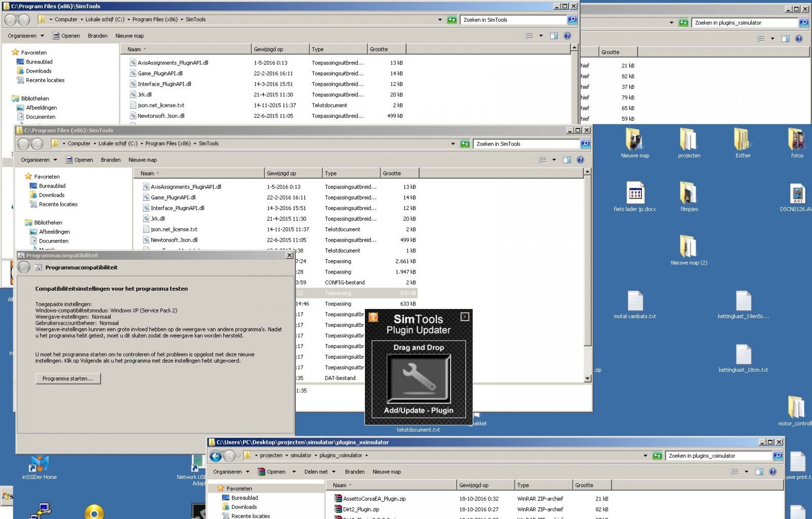This screenshot has width=812, height=519.
Task: Click the orange SimTools logo icon
Action: pos(374,318)
